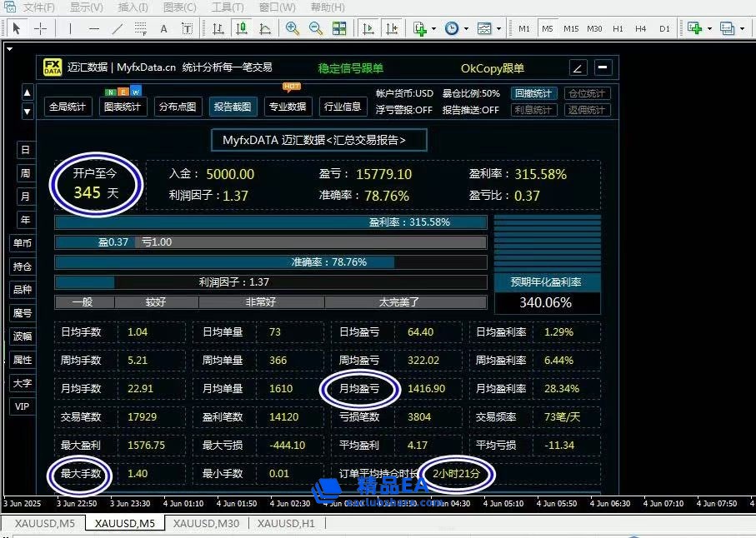This screenshot has height=538, width=756.
Task: Switch timeframe to M15
Action: 571,29
